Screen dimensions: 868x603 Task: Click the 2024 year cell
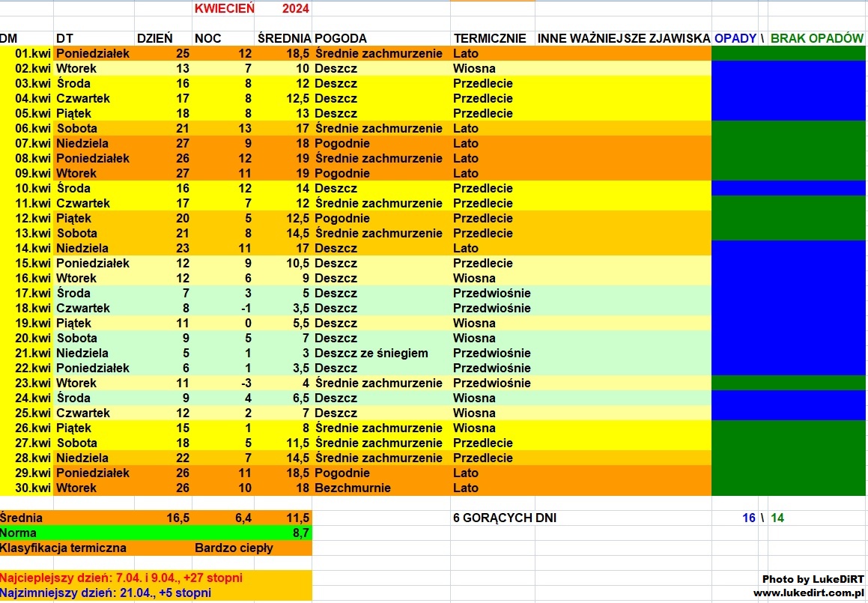296,9
